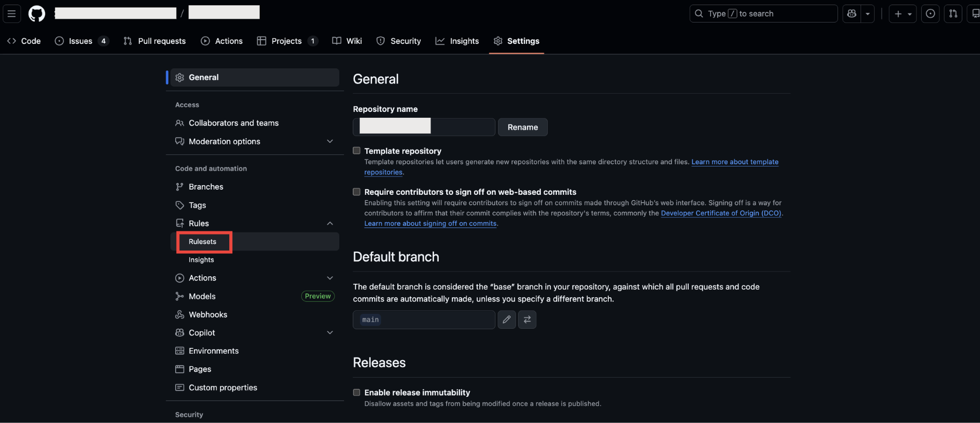Open the hamburger navigation menu
This screenshot has width=980, height=423.
(11, 13)
